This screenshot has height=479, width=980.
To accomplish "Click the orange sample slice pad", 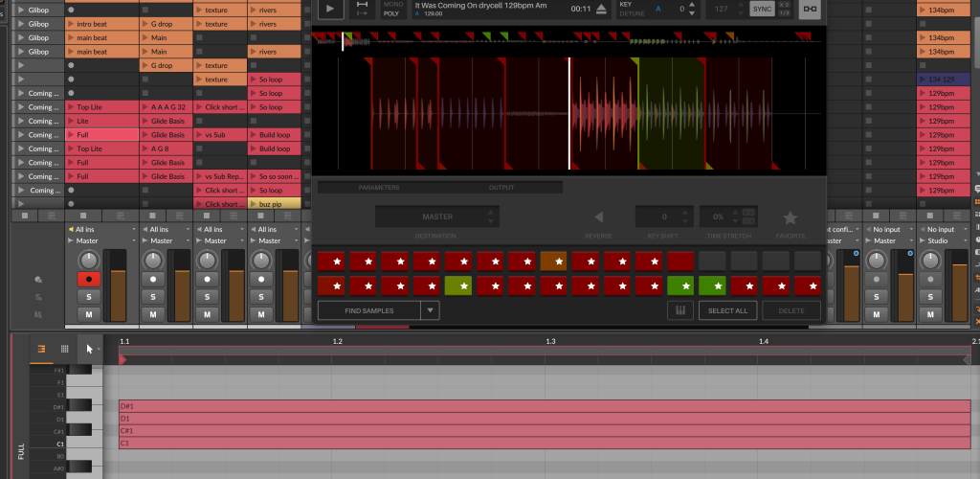I will (x=553, y=261).
